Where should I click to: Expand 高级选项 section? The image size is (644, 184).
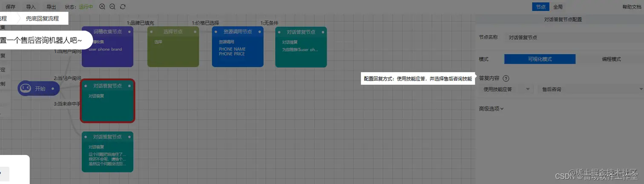pos(491,108)
